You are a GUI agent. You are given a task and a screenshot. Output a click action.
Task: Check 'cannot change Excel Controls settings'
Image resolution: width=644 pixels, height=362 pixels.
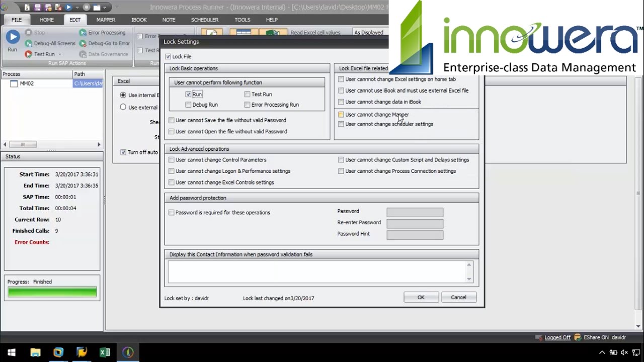[x=172, y=183]
